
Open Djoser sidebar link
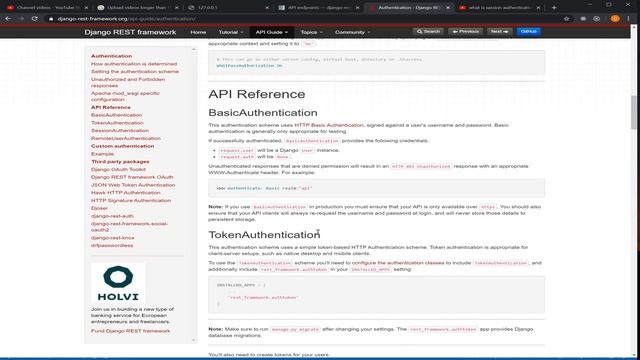(99, 208)
